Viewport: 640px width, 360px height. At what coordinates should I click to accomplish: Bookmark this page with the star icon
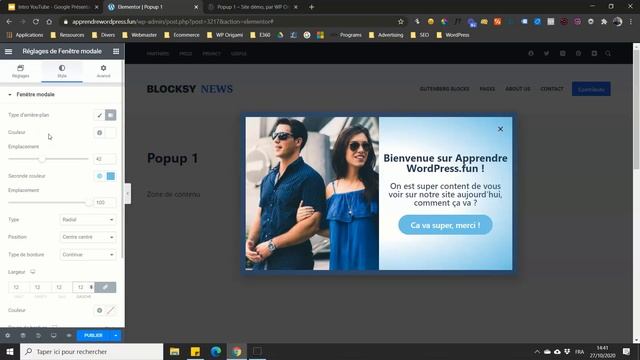point(401,22)
